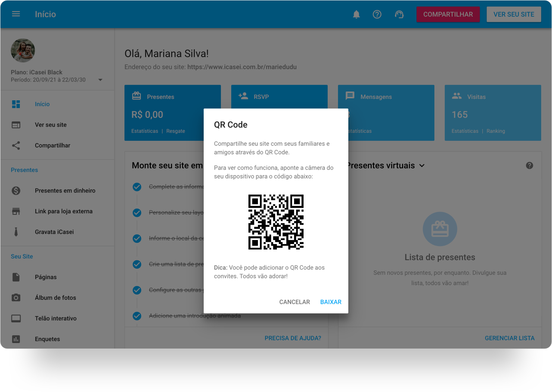
Task: Click the Ver seu site browser icon
Action: (x=16, y=125)
